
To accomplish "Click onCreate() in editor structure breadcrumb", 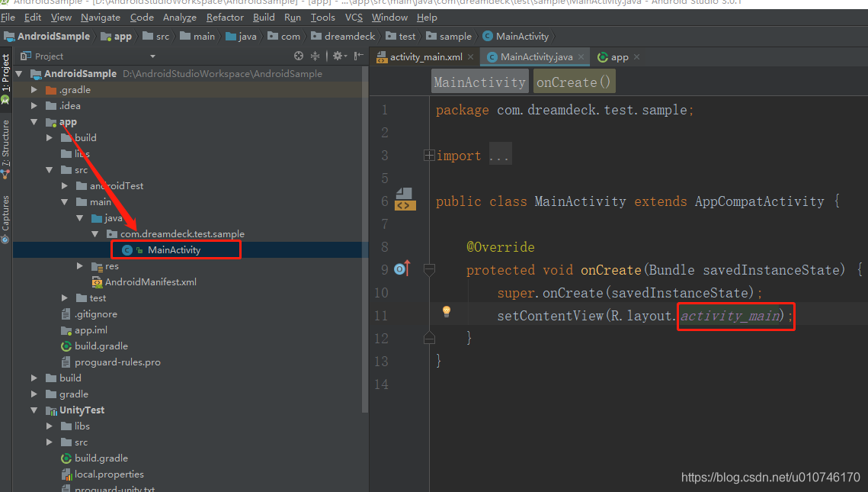I will tap(574, 82).
